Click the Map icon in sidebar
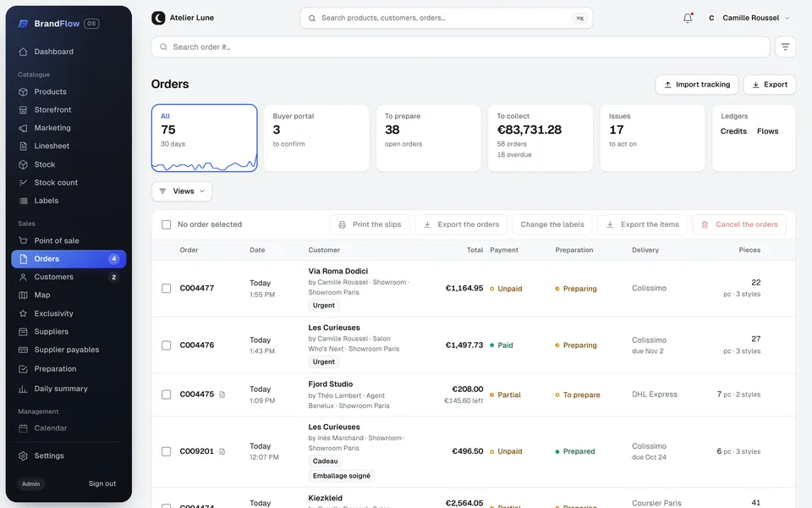Viewport: 812px width, 508px height. coord(23,295)
